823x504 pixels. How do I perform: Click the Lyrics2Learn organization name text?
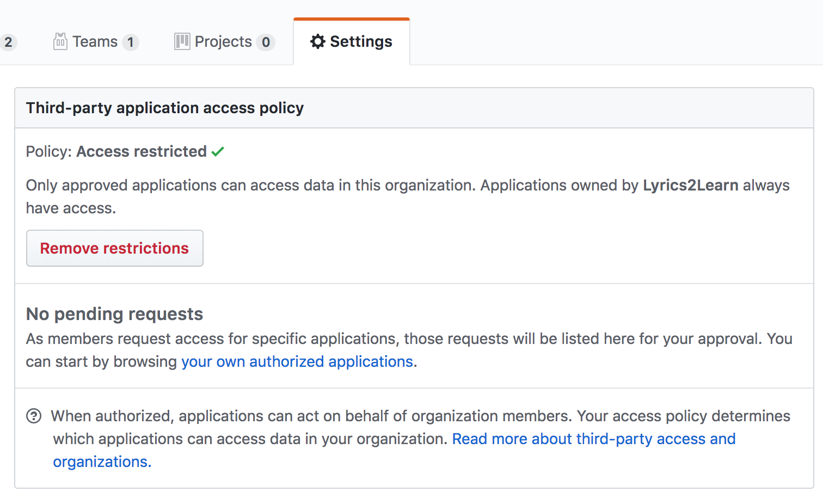click(x=690, y=185)
